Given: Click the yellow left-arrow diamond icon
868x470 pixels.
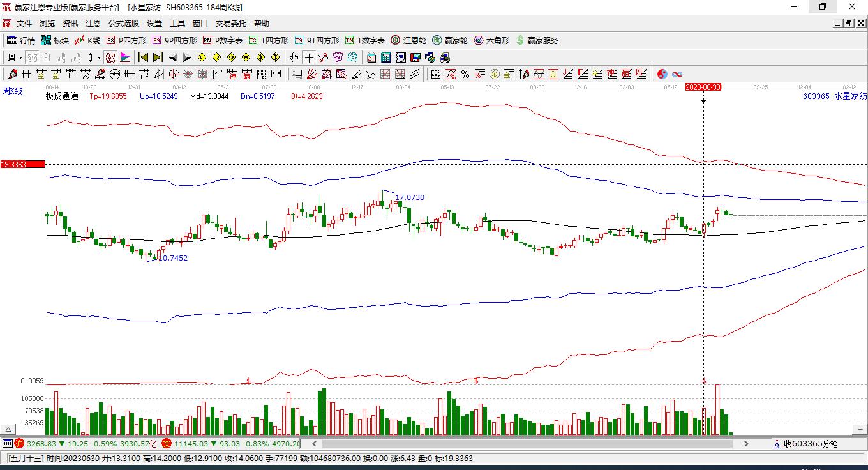Looking at the screenshot, I should [202, 57].
